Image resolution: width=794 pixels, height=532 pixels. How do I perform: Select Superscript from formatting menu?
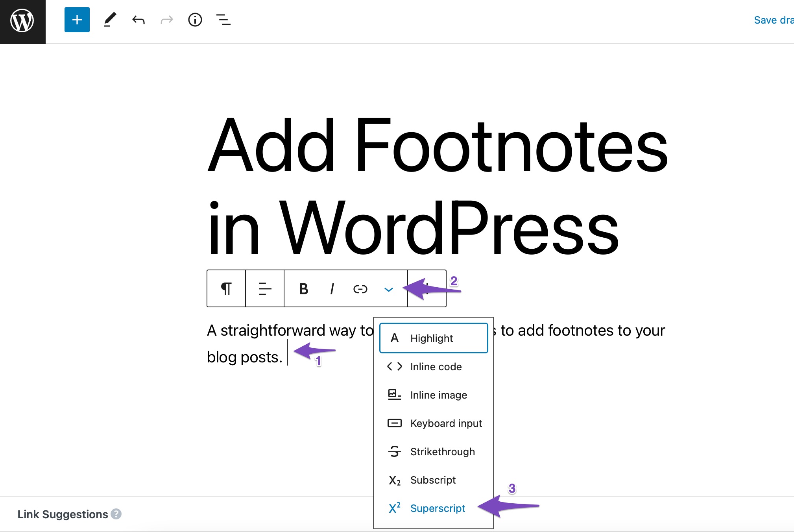pyautogui.click(x=438, y=508)
